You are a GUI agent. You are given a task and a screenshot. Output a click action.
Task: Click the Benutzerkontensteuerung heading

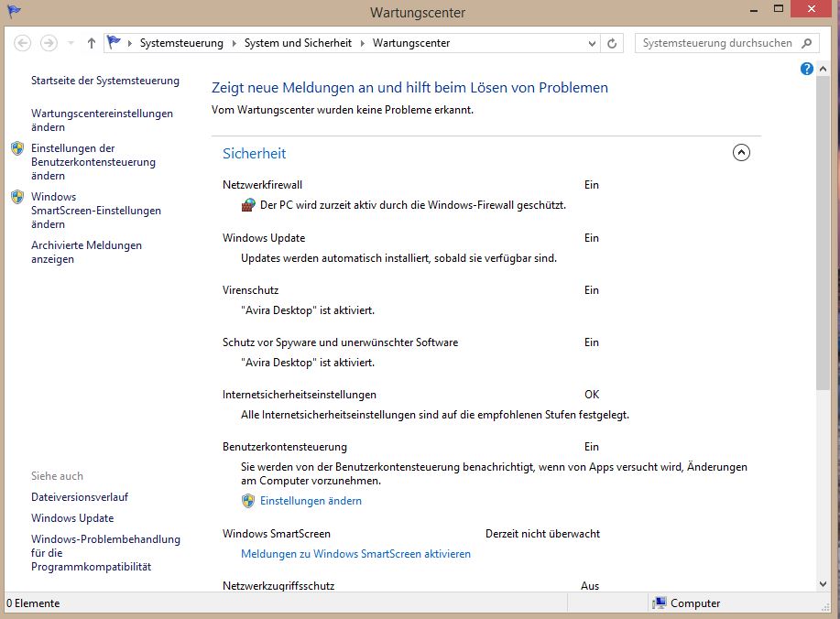[285, 447]
